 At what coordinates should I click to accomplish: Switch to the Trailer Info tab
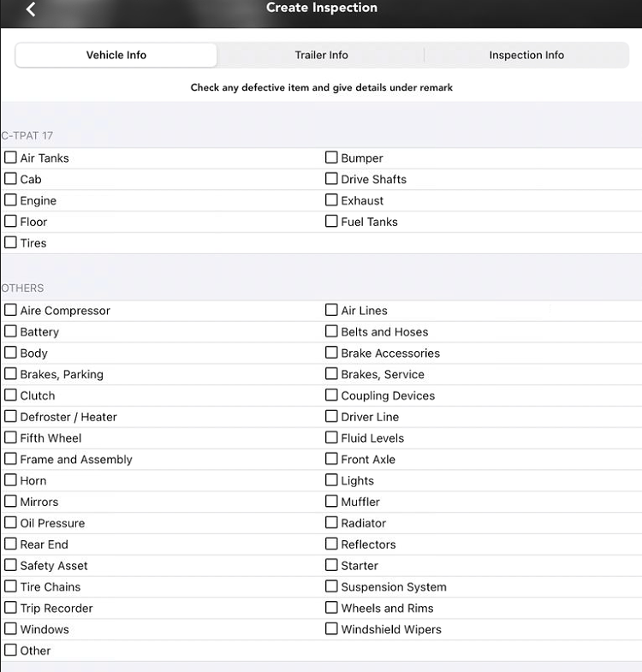tap(321, 55)
